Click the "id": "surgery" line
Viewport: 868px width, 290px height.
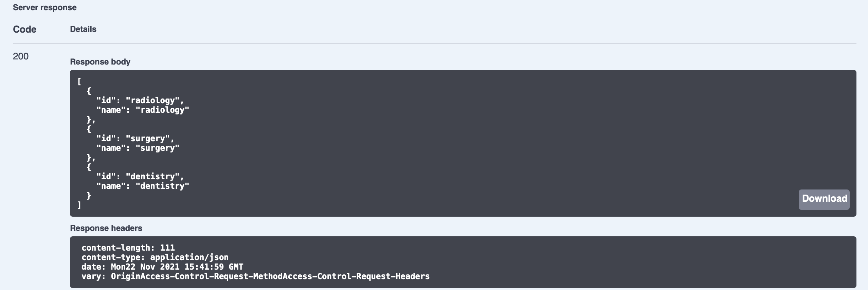coord(135,139)
